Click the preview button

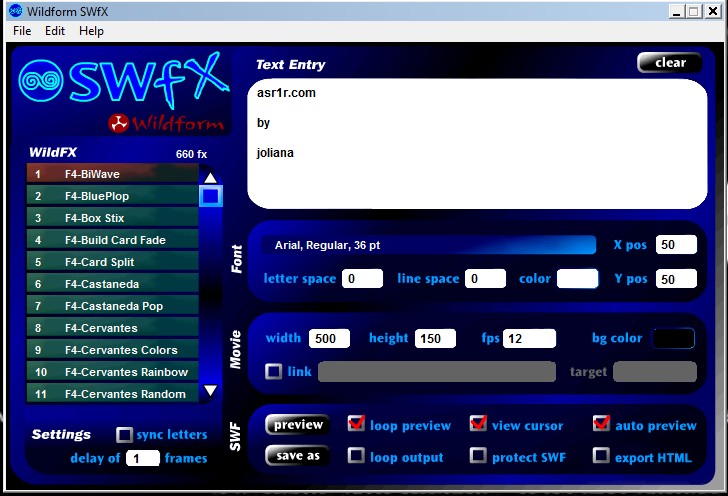pyautogui.click(x=298, y=424)
